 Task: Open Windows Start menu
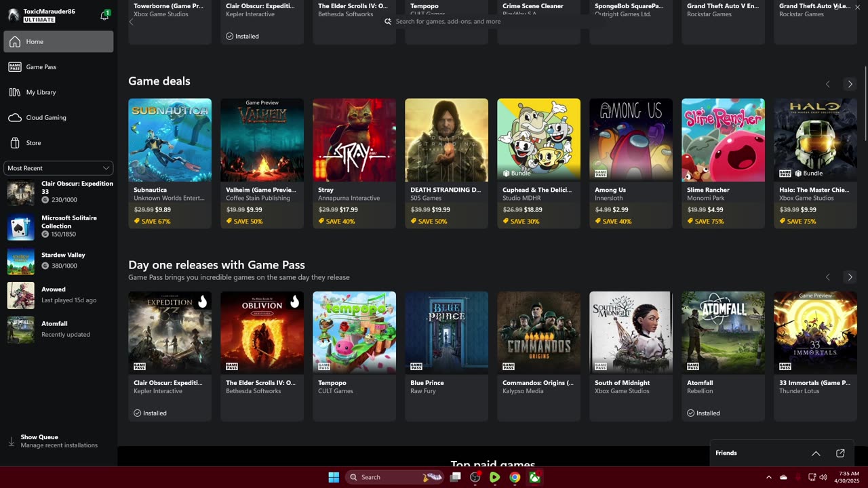(x=334, y=477)
